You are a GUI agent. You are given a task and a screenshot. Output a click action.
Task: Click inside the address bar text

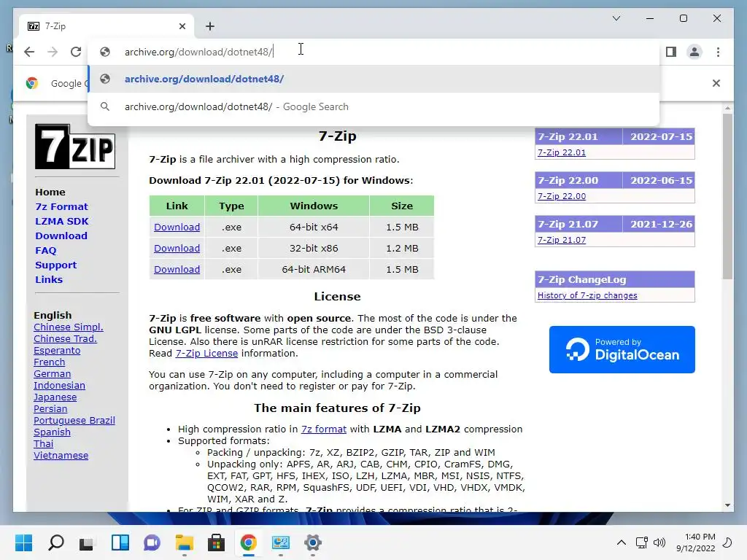point(198,52)
